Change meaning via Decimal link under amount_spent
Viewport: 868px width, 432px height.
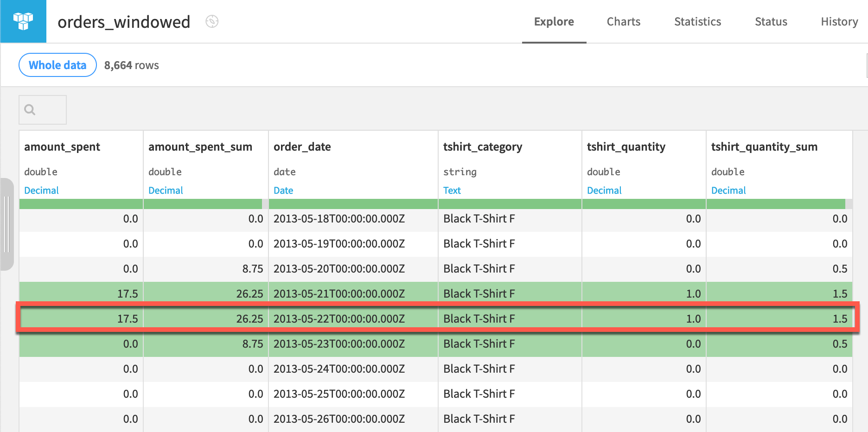41,190
